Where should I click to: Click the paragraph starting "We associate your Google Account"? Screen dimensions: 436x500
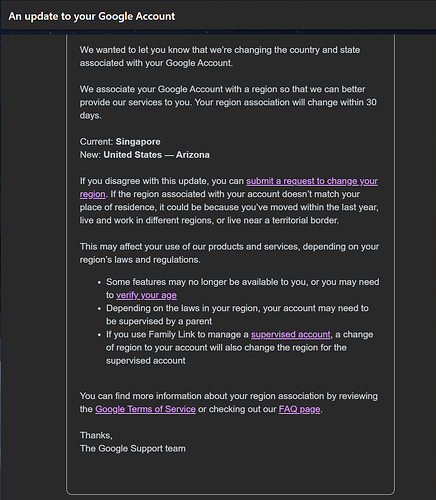click(228, 102)
